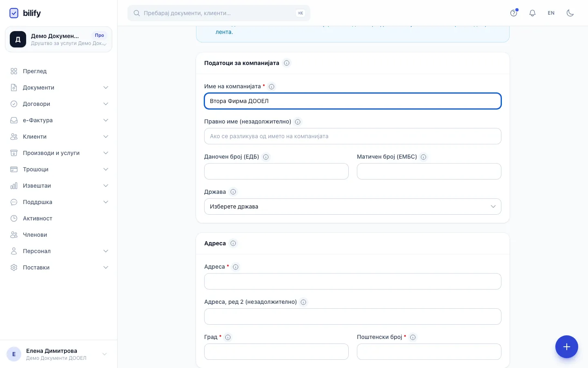
Task: Click the Извештаи chart icon
Action: (14, 186)
